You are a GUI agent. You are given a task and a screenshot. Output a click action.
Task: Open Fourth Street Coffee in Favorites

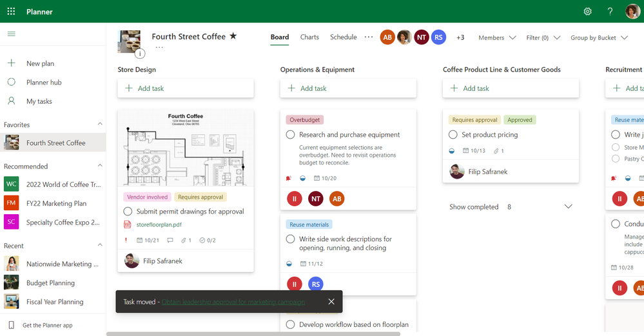coord(53,143)
